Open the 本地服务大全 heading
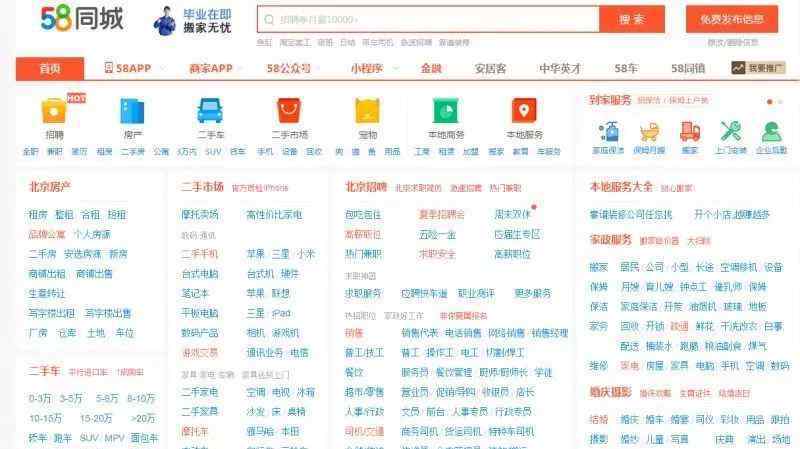The height and width of the screenshot is (449, 800). 621,187
